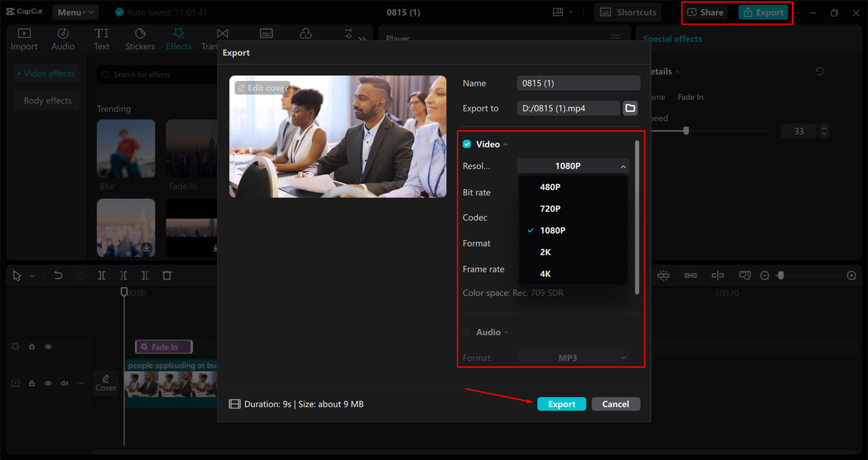The width and height of the screenshot is (868, 460).
Task: Click the timeline playhead marker
Action: coord(124,292)
